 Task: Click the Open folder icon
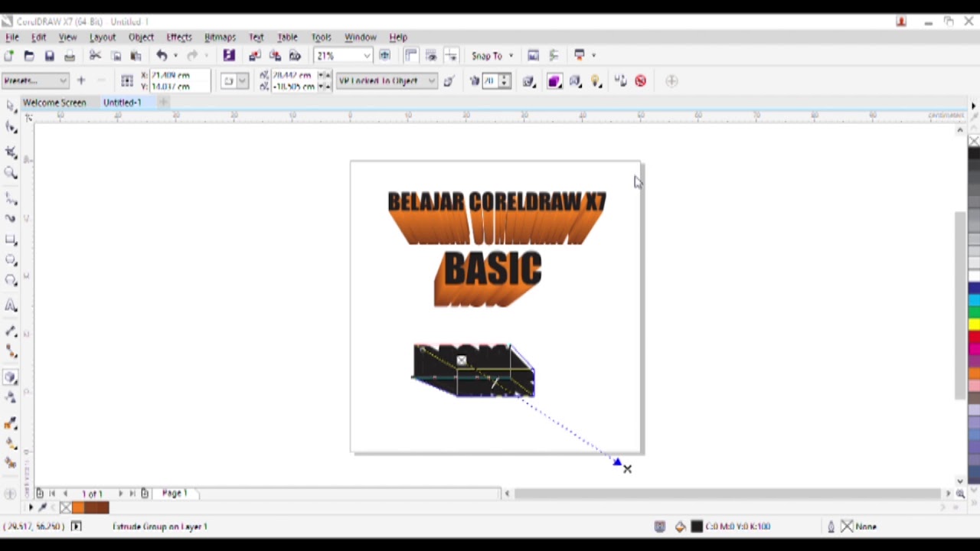29,56
